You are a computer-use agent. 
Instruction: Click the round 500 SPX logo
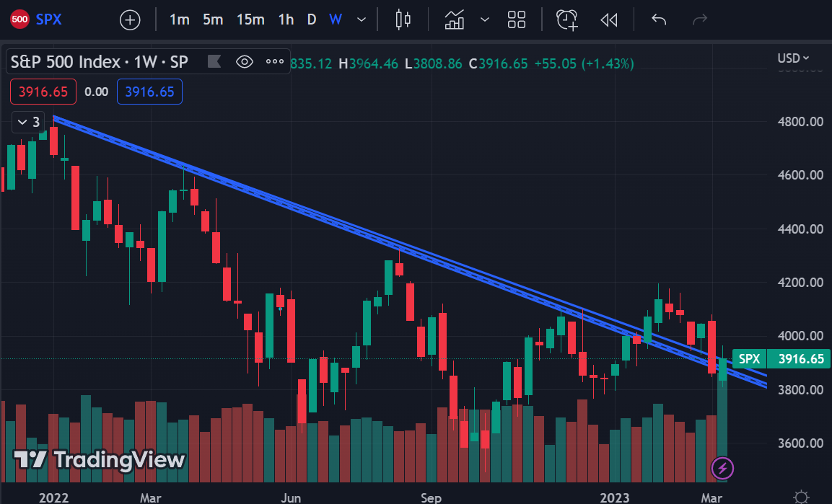(19, 19)
